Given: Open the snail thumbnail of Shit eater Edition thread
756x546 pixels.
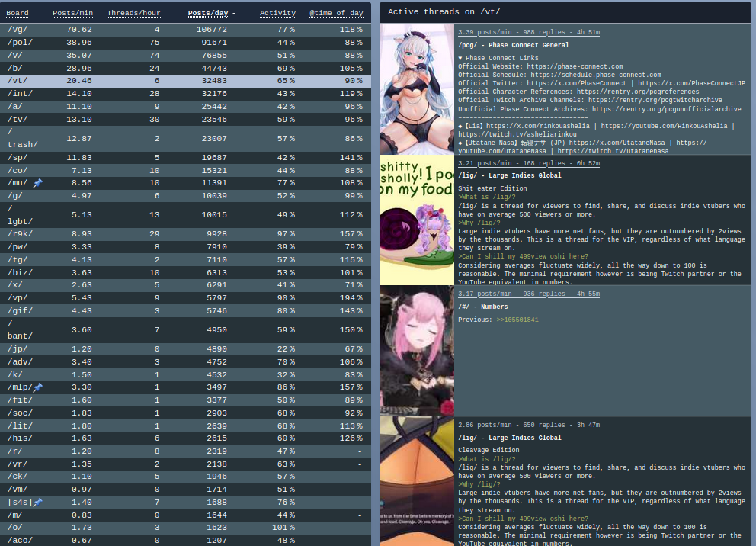Looking at the screenshot, I should [x=417, y=220].
